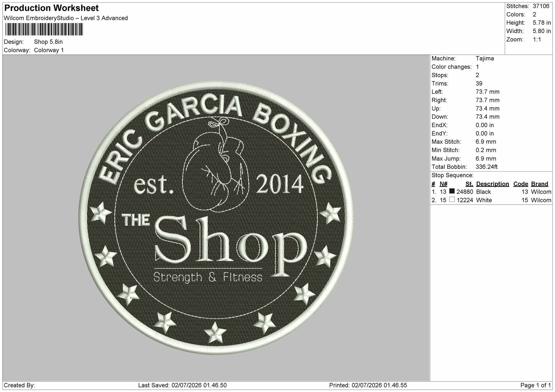The image size is (555, 392).
Task: Click the Right value 73.7 mm
Action: pos(487,100)
